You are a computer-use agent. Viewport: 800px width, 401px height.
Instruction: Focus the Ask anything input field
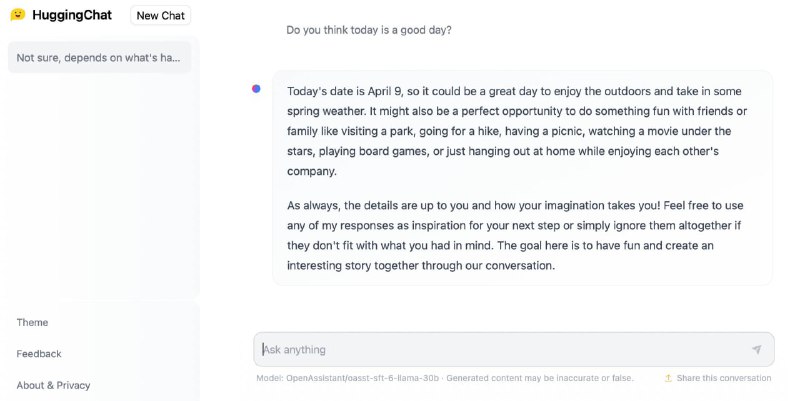(514, 349)
